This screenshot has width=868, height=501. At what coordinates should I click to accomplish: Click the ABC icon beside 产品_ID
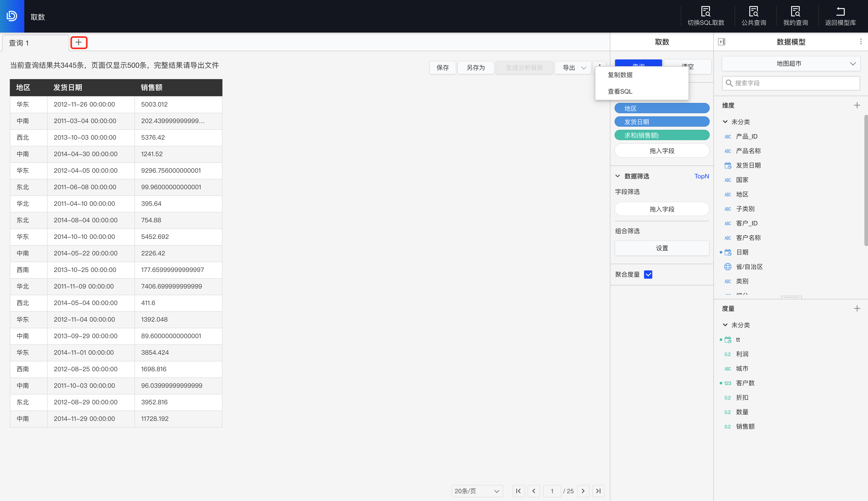tap(728, 136)
